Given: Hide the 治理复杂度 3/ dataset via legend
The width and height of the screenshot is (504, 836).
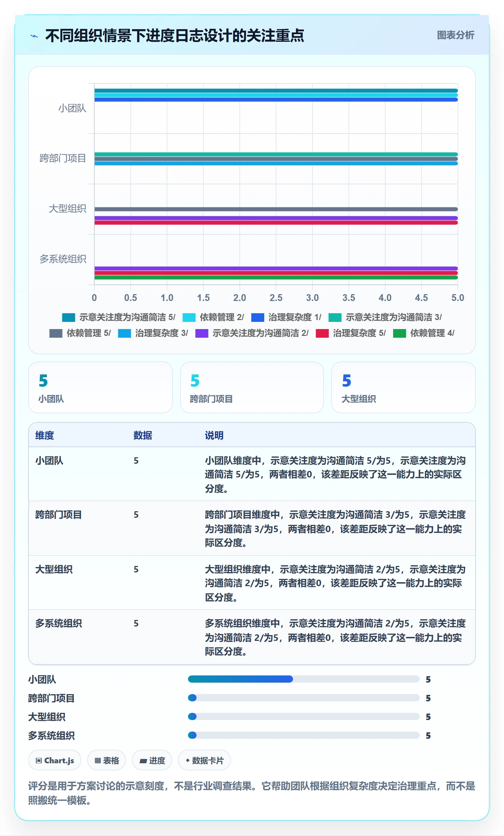Looking at the screenshot, I should coord(153,333).
